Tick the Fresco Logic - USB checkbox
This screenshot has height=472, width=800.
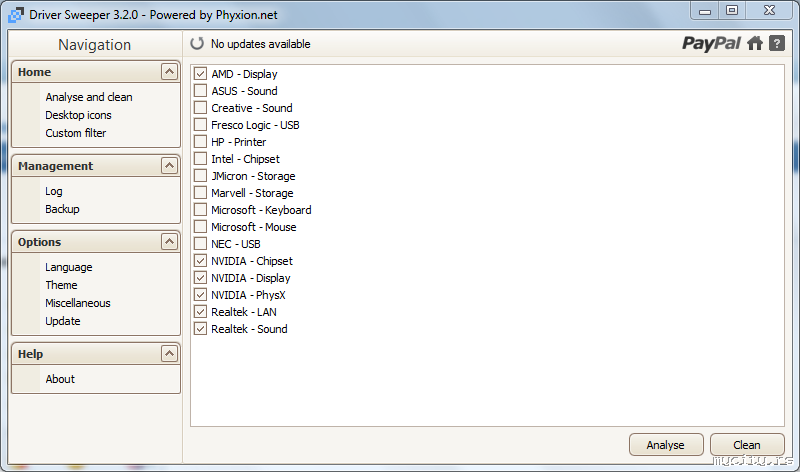(201, 125)
